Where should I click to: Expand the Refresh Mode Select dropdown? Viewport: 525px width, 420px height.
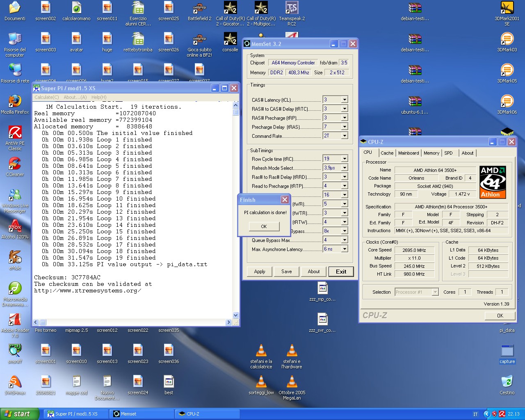pyautogui.click(x=345, y=168)
